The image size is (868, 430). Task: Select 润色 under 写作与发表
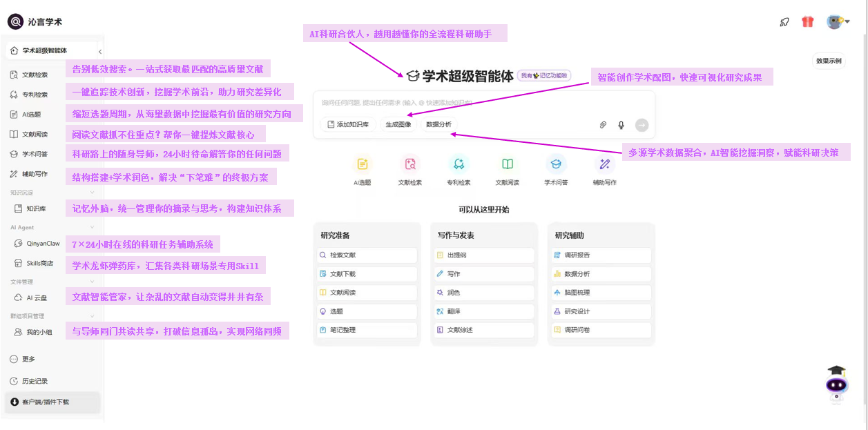[x=484, y=293]
